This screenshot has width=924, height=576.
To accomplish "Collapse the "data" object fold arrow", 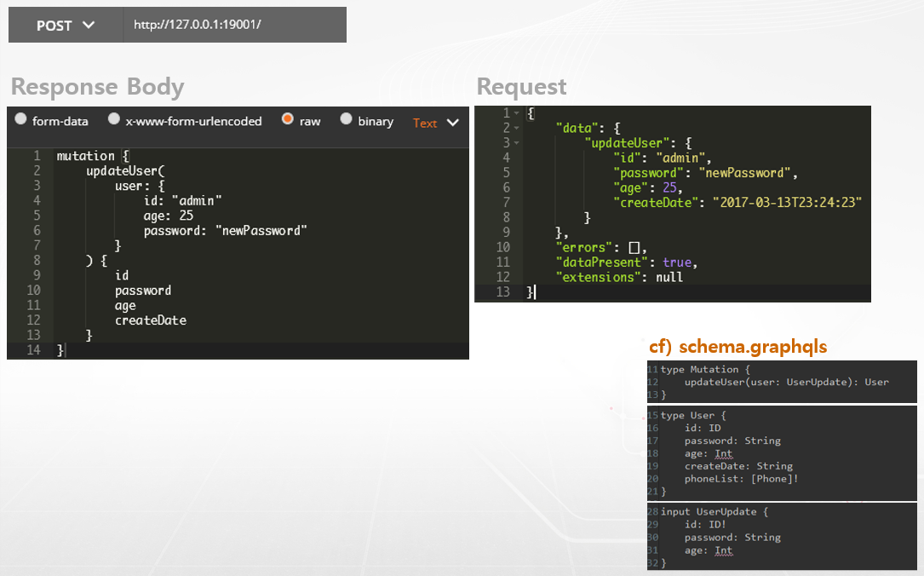I will pos(516,128).
